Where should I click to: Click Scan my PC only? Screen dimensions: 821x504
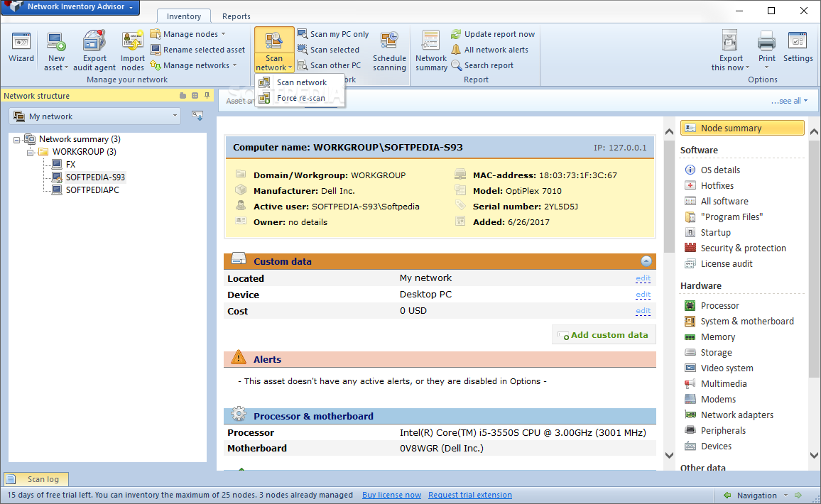tap(333, 34)
